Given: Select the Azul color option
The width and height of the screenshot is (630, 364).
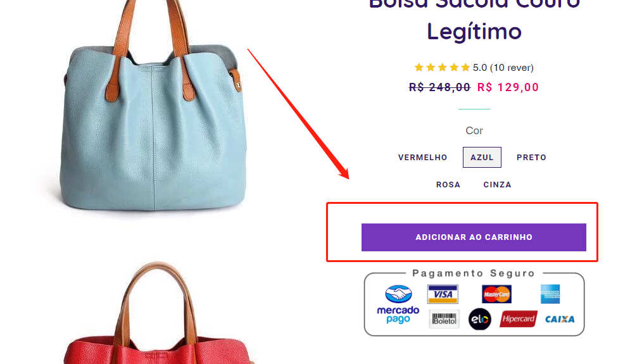Looking at the screenshot, I should tap(482, 158).
